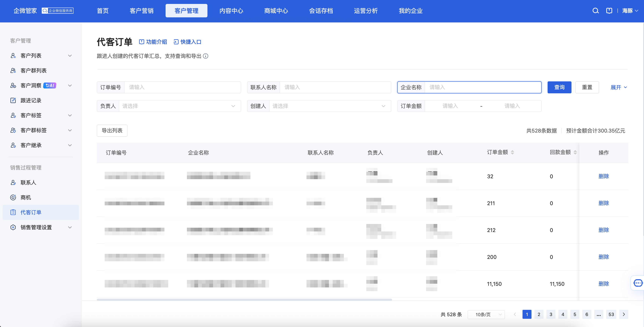Screen dimensions: 644x327
Task: Open the 负责人 select dropdown
Action: tap(180, 106)
